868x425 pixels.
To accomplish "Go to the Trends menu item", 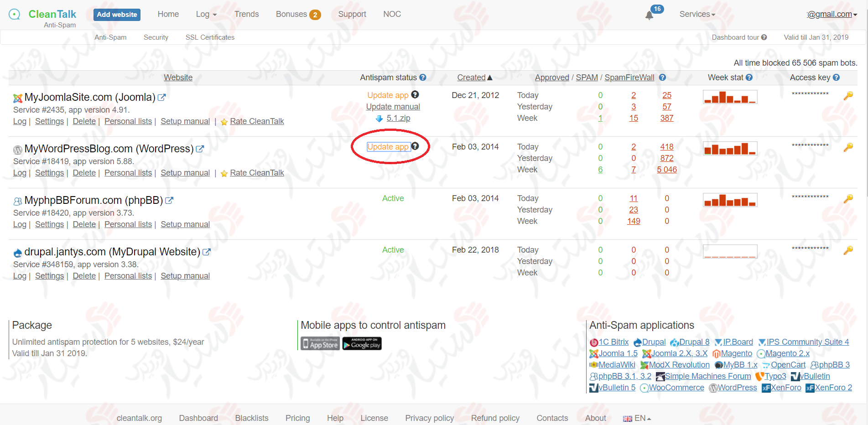I will point(246,14).
